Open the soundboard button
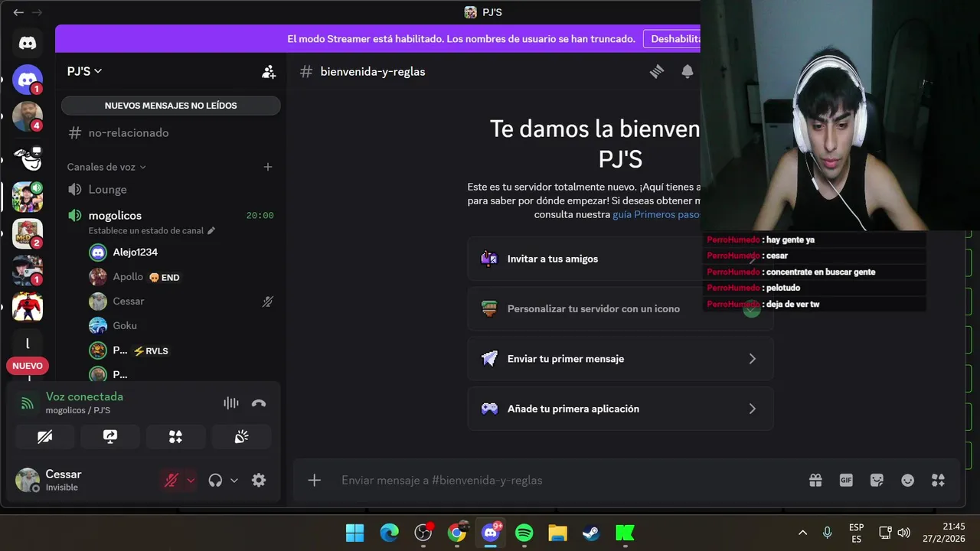 (x=241, y=436)
